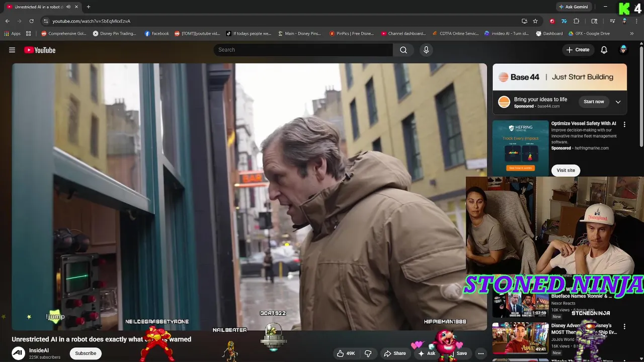Click the video player to pause

pos(250,197)
